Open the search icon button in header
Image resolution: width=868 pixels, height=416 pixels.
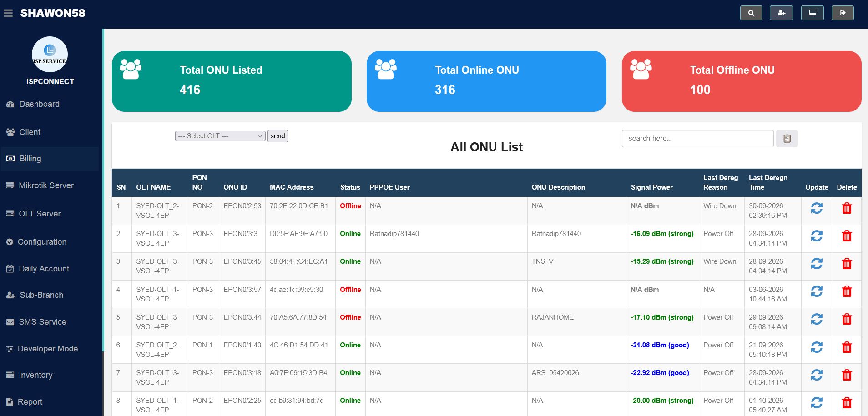click(751, 13)
